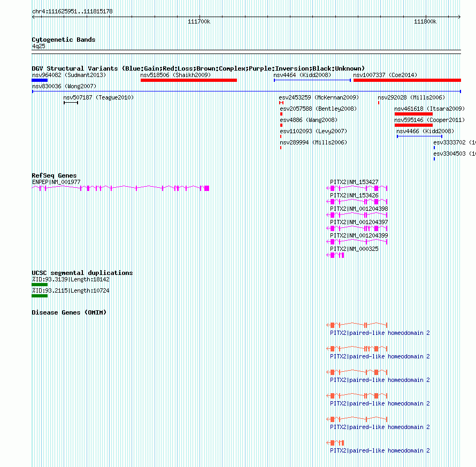Screen dimensions: 476x467
Task: Select the PITX2|NM_000325 short transcript glyph
Action: click(x=335, y=255)
